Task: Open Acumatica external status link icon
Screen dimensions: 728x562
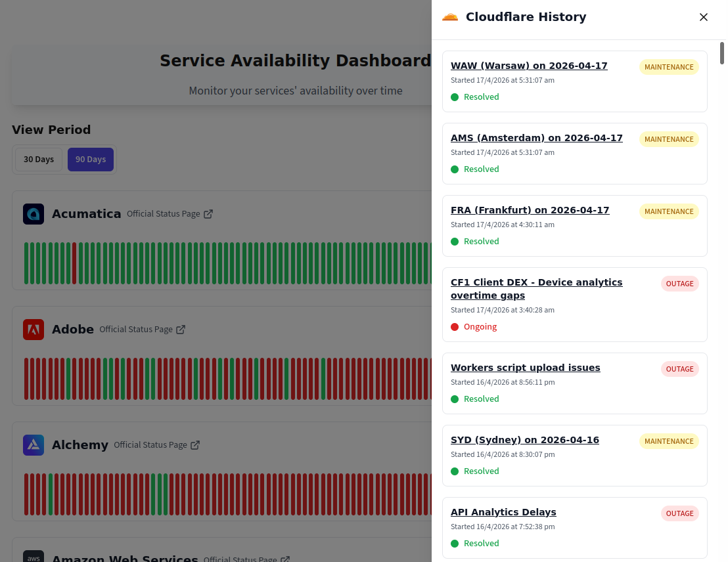Action: [208, 214]
